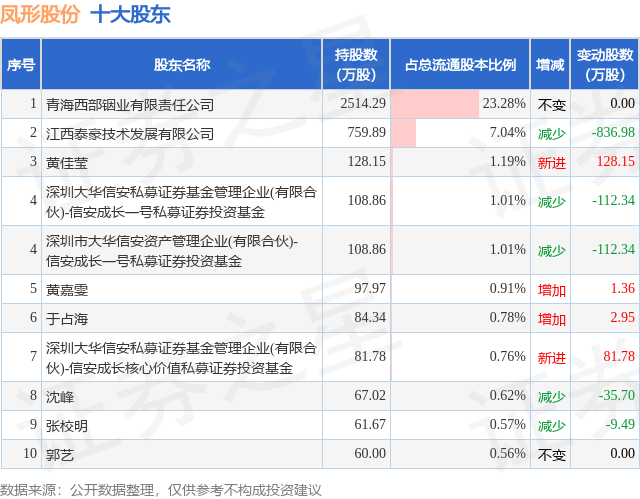Select holdings value 84.34
The height and width of the screenshot is (499, 640).
(x=370, y=317)
